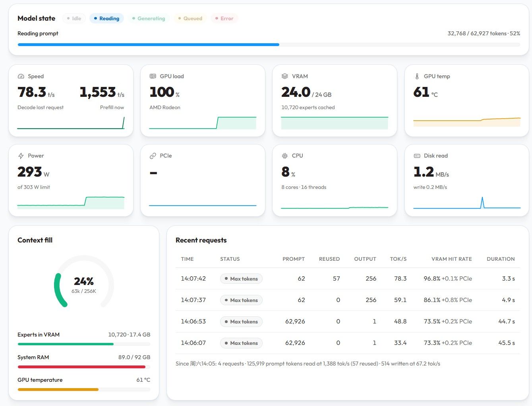Image resolution: width=532 pixels, height=406 pixels.
Task: Click the 78.3 t/s decode speed value
Action: point(36,92)
